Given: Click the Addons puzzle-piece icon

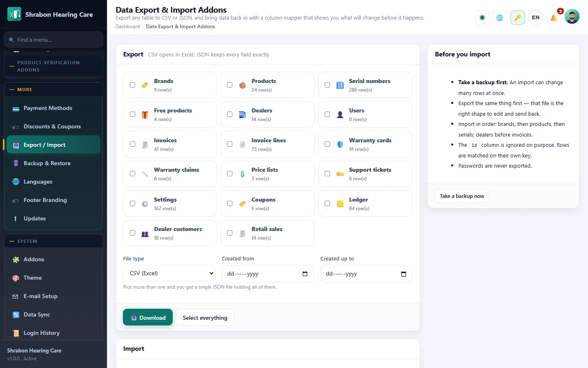Looking at the screenshot, I should coord(16,260).
